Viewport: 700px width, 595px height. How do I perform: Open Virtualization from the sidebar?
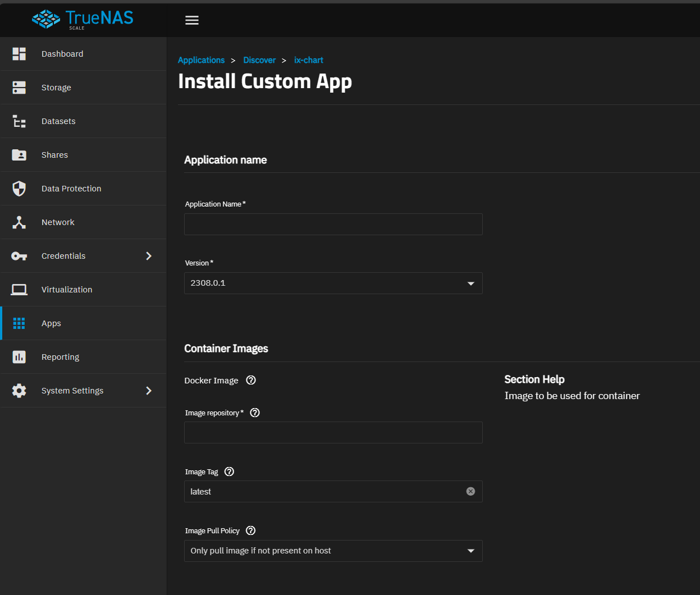pos(67,290)
